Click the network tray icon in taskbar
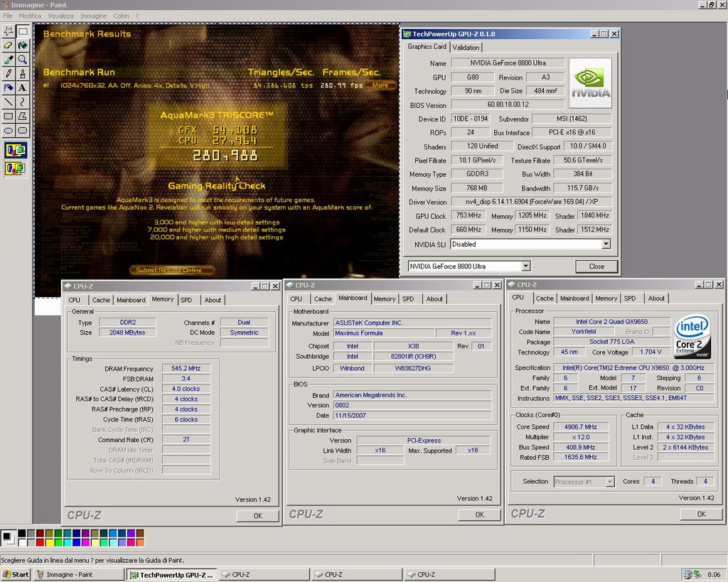728x582 pixels. 697,575
